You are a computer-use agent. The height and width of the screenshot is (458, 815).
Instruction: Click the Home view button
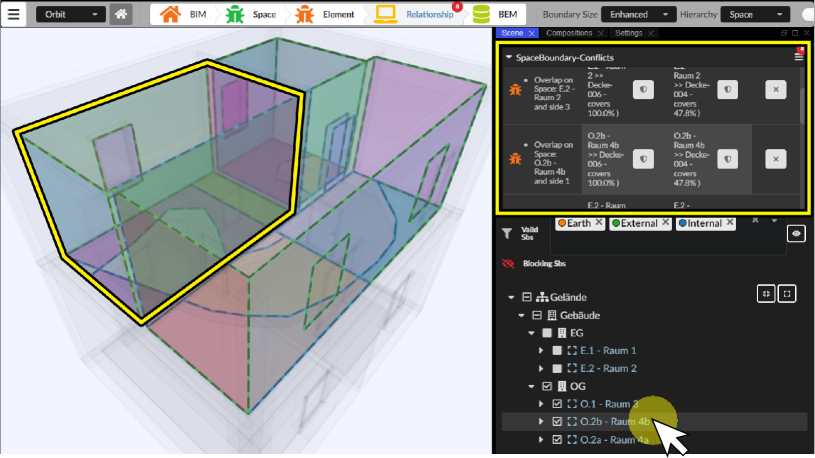(x=121, y=15)
